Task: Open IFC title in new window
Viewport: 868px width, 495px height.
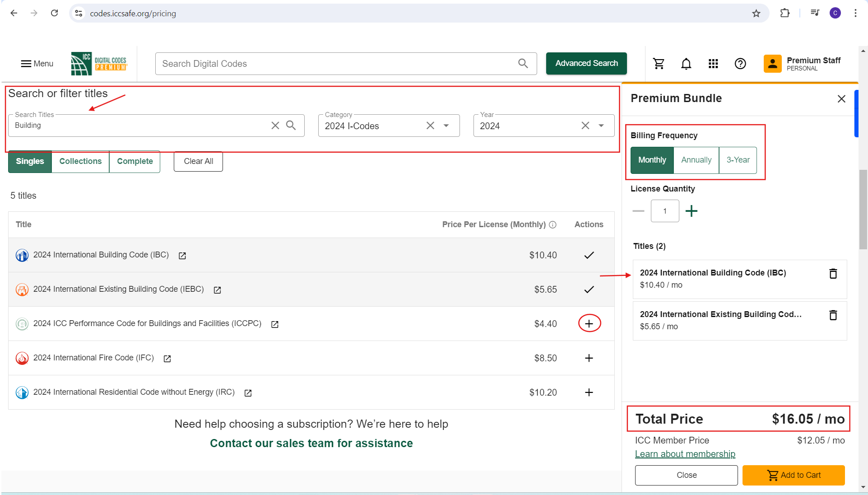Action: point(167,359)
